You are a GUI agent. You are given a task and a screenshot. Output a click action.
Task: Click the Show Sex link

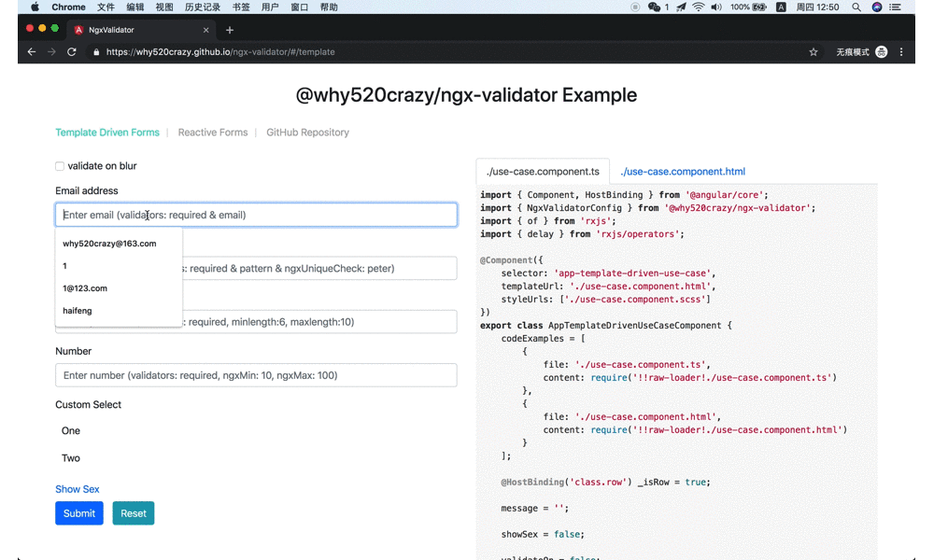point(78,489)
